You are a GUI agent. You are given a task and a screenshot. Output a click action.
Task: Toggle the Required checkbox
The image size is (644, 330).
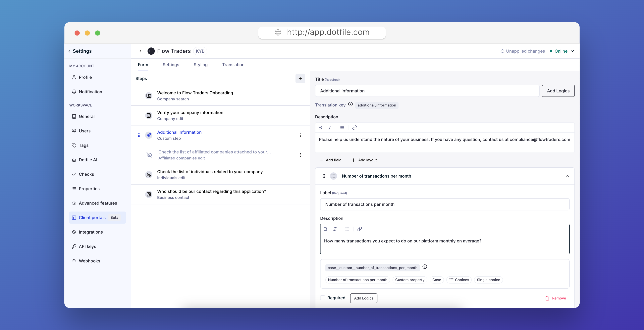(323, 298)
